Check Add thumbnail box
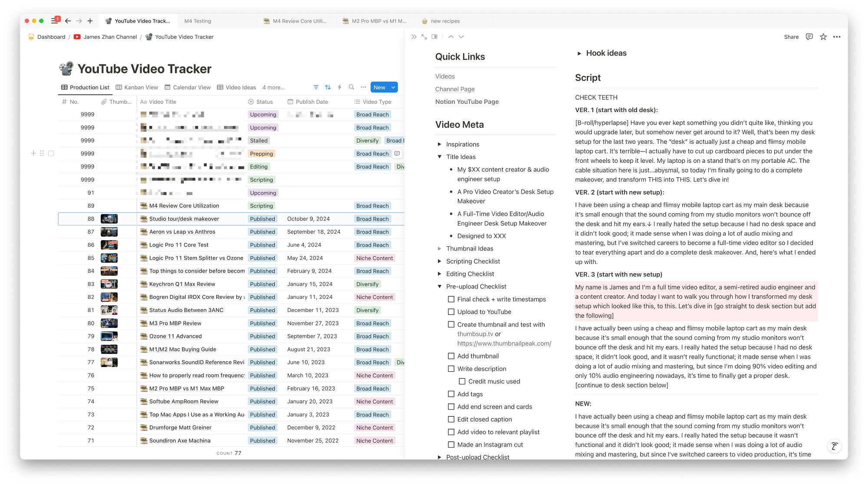 pos(451,356)
